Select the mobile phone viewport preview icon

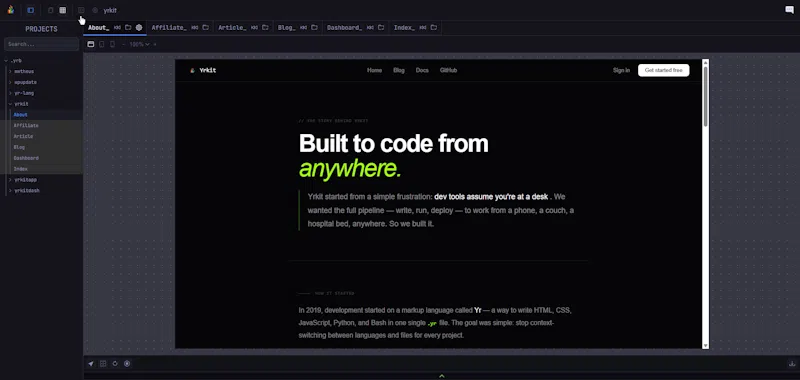coord(112,44)
